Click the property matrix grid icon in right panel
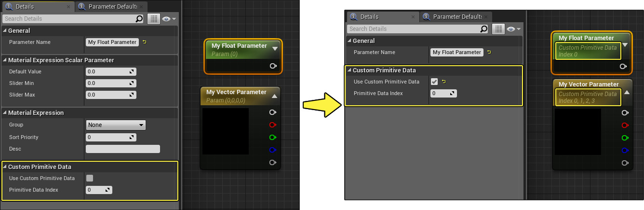 [x=498, y=29]
